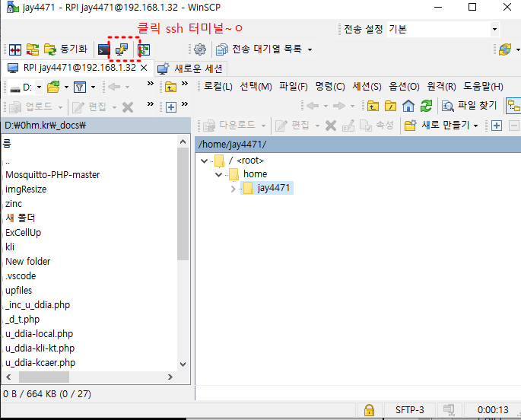Screen dimensions: 521x420
Task: Close the RPI jay4471 session tab
Action: click(x=144, y=68)
